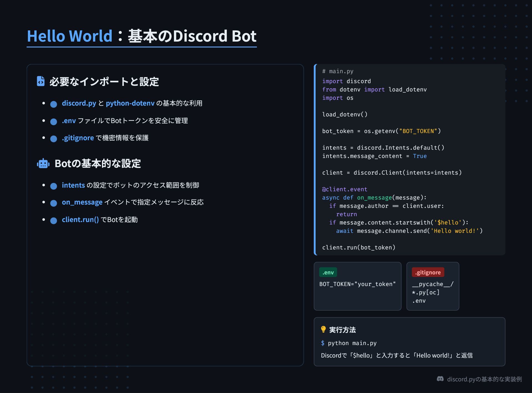Click the # main.py comment line

pyautogui.click(x=338, y=71)
